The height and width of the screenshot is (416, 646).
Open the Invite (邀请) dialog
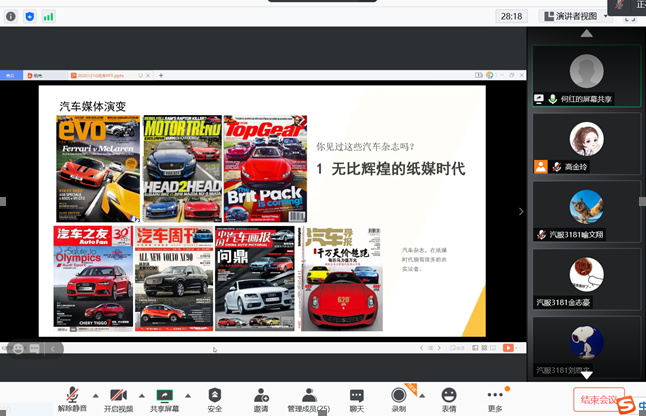tap(261, 399)
